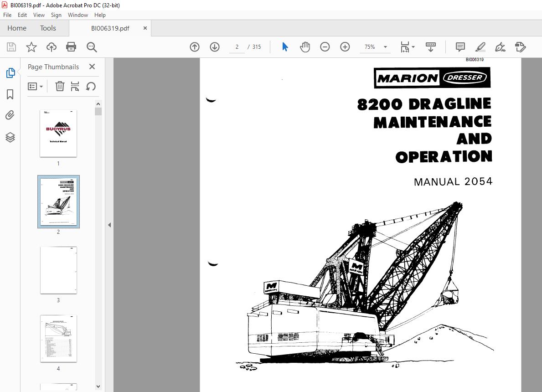Click thumbnails scrollbar down arrow
The width and height of the screenshot is (542, 392).
(x=98, y=387)
